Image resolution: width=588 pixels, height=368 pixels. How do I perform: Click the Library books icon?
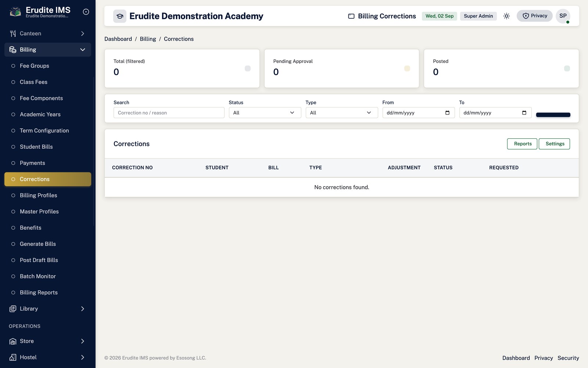coord(13,309)
